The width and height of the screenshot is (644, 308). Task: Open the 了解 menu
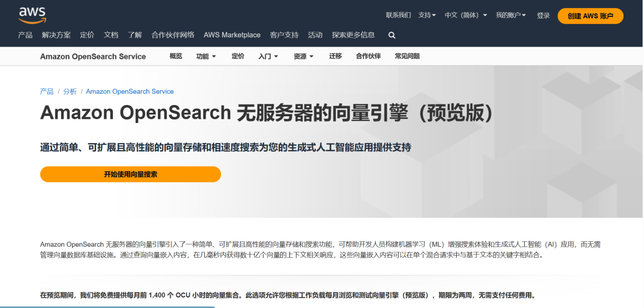pos(135,35)
